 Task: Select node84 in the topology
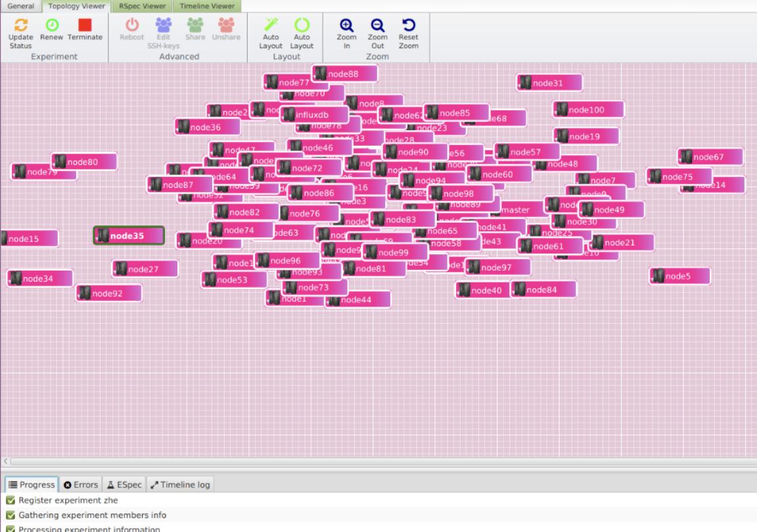(x=543, y=290)
